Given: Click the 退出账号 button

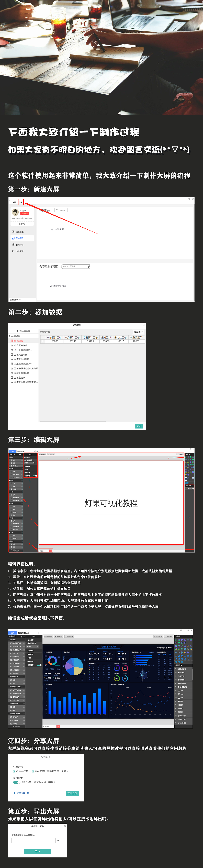Looking at the screenshot, I should point(22,223).
